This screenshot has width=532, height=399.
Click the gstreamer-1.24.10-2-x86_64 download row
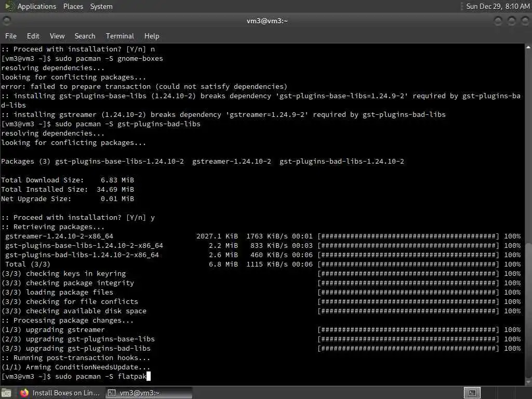point(262,236)
